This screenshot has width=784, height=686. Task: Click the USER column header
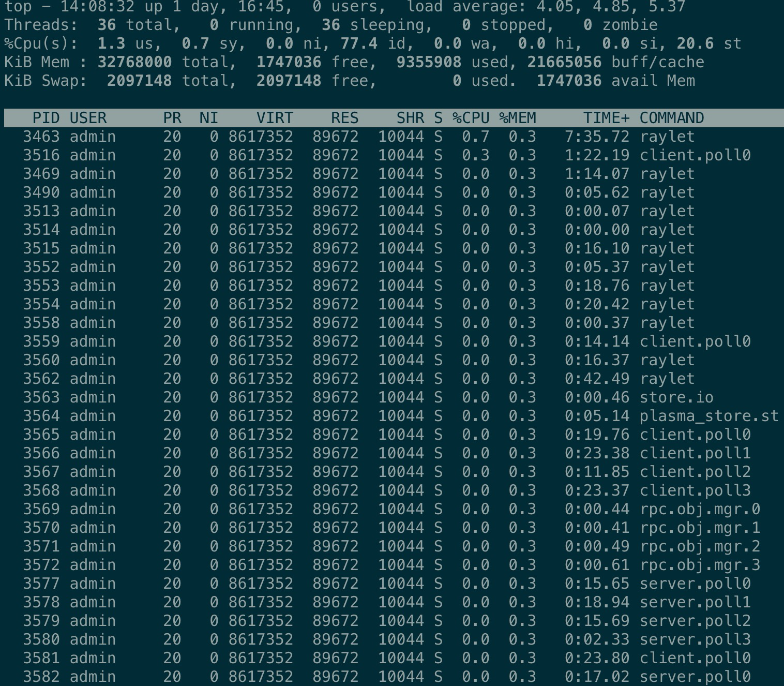pyautogui.click(x=88, y=118)
